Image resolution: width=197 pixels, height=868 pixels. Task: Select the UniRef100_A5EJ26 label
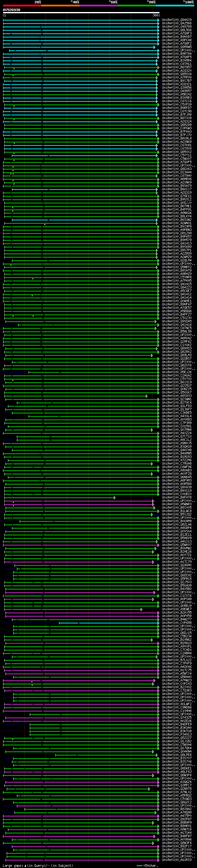point(177,372)
